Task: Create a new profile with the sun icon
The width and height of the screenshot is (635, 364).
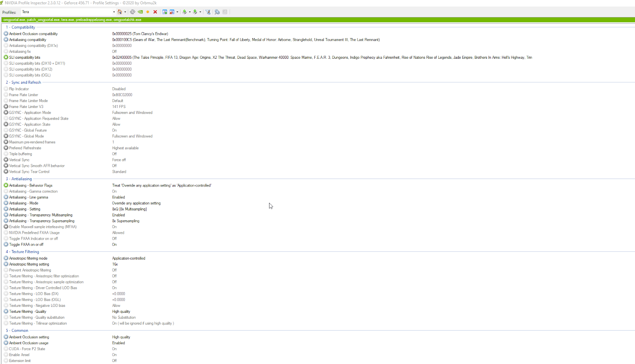Action: coord(148,12)
